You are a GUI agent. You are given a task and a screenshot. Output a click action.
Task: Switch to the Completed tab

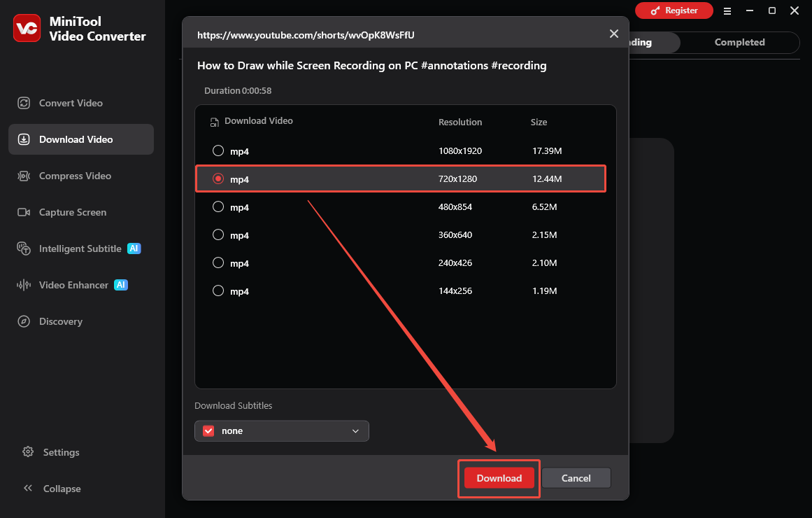click(x=739, y=43)
